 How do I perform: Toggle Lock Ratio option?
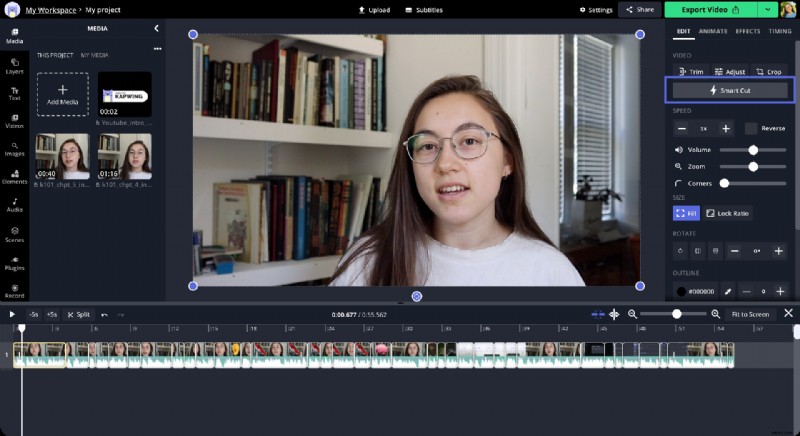coord(728,213)
